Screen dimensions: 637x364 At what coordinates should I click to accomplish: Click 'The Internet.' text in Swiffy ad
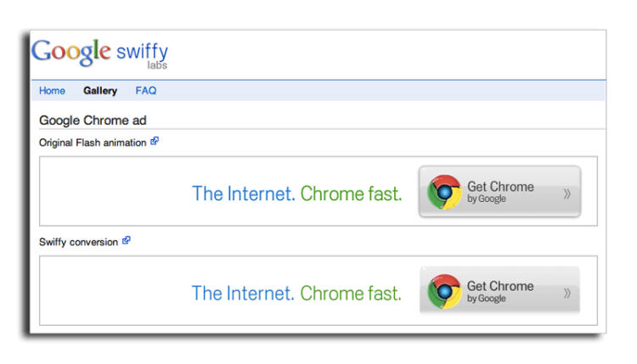click(x=243, y=293)
